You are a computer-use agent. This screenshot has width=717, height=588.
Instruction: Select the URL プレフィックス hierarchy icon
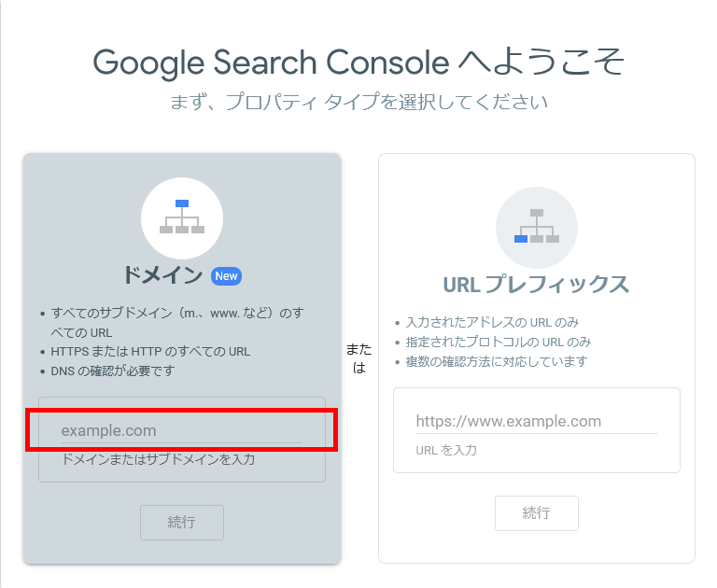[537, 228]
